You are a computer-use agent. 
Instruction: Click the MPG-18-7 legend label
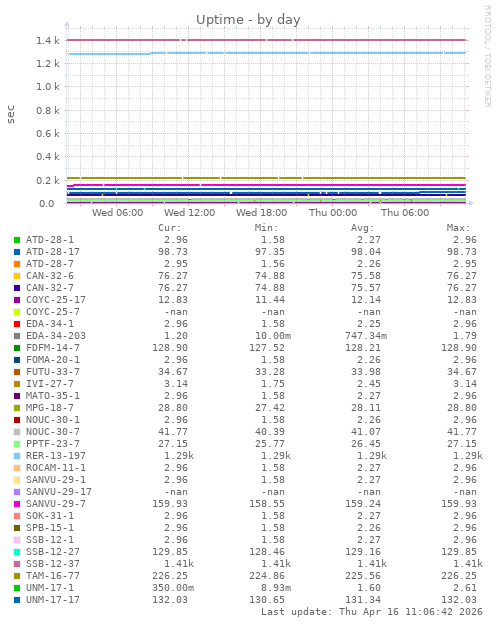click(x=50, y=408)
